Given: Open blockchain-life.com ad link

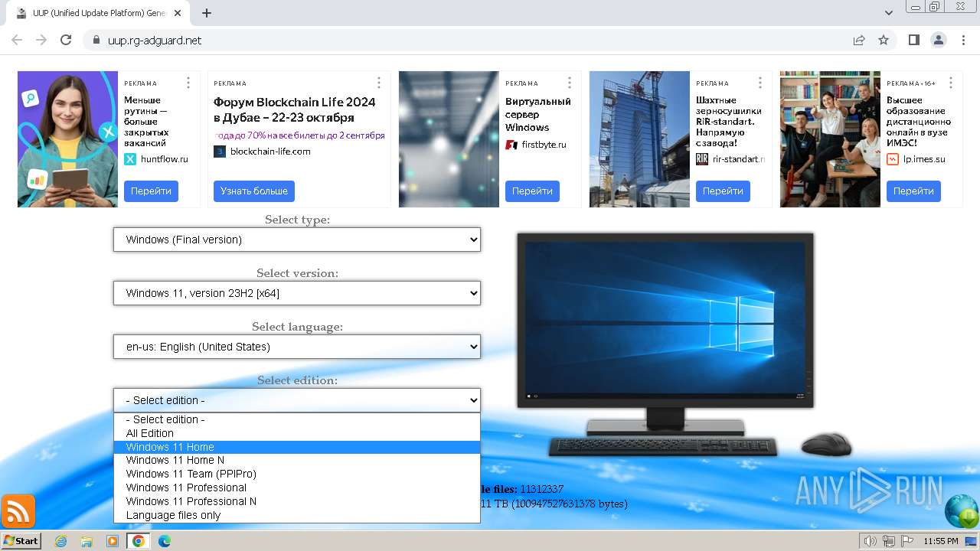Looking at the screenshot, I should 270,152.
